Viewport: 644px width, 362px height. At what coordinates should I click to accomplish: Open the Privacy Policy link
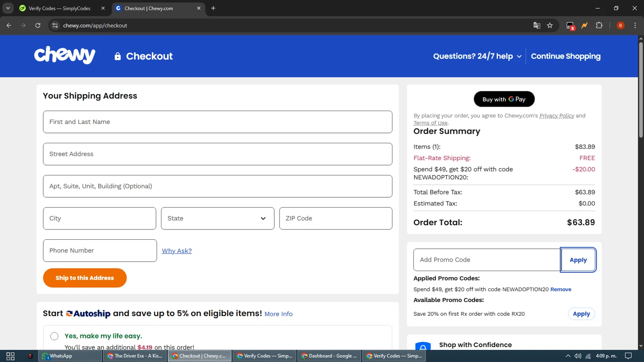pyautogui.click(x=557, y=116)
